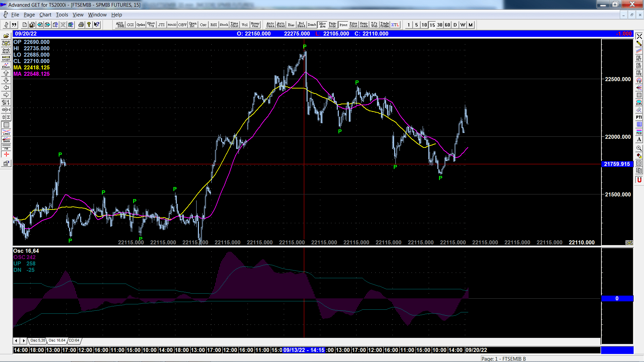Click the balance scales icon
This screenshot has width=644, height=362.
tap(6, 43)
